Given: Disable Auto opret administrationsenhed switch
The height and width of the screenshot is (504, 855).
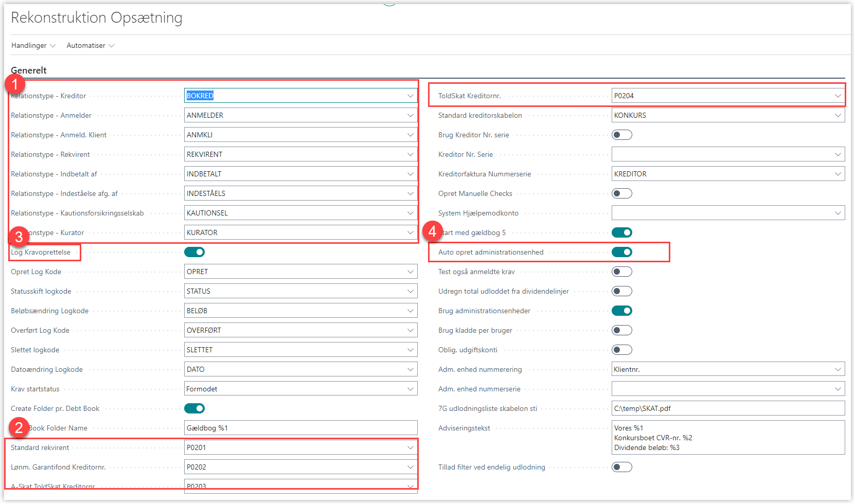Looking at the screenshot, I should 621,252.
